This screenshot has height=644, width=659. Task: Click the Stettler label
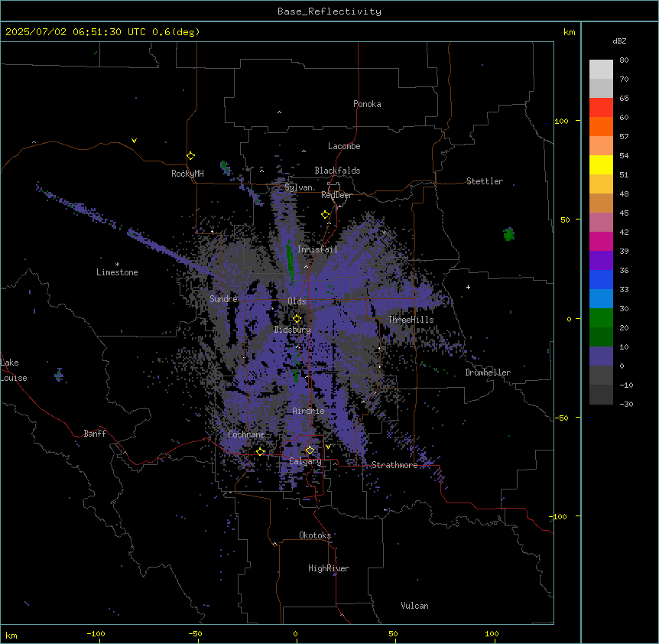tap(485, 181)
